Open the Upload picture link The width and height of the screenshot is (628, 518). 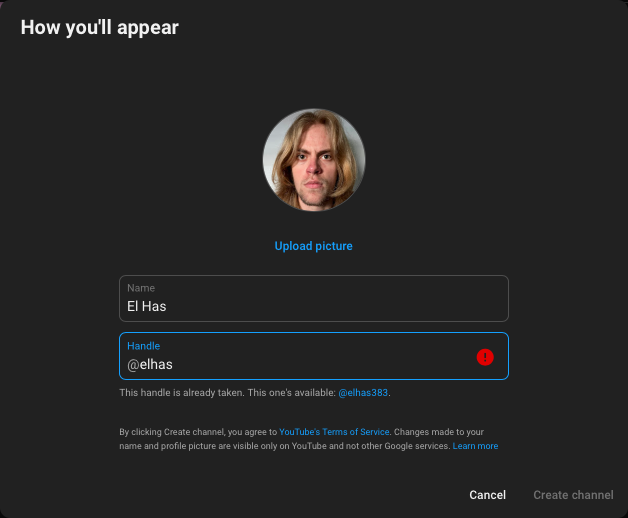[x=313, y=246]
